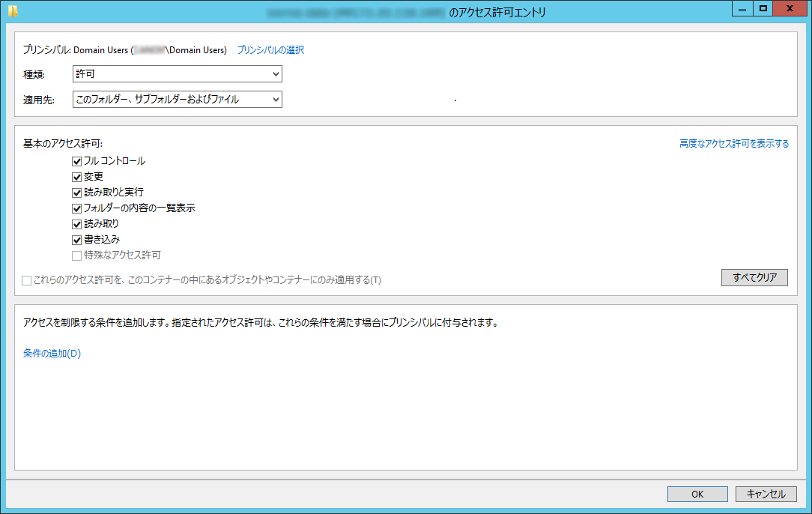Click the アクセスを制限する条件 description text
812x514 pixels.
click(x=261, y=322)
